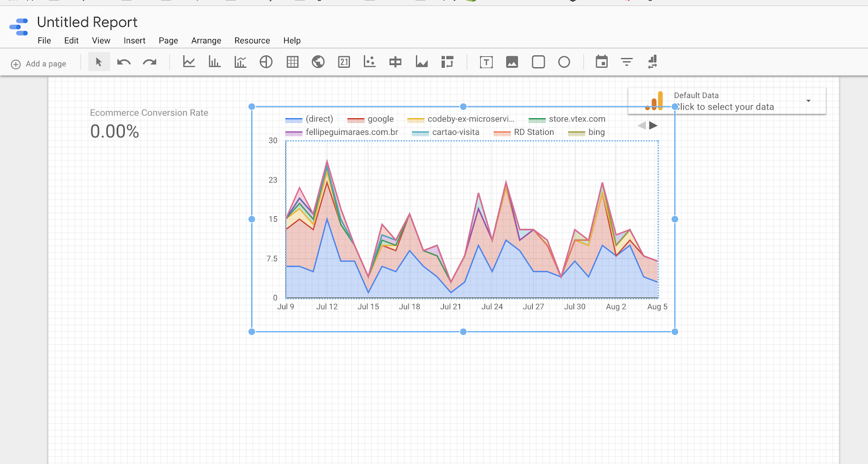868x464 pixels.
Task: Open the Resource menu
Action: coord(252,41)
